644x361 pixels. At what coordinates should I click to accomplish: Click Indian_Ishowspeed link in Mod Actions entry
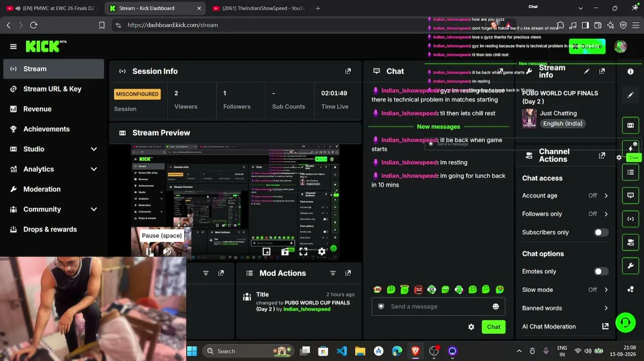307,309
